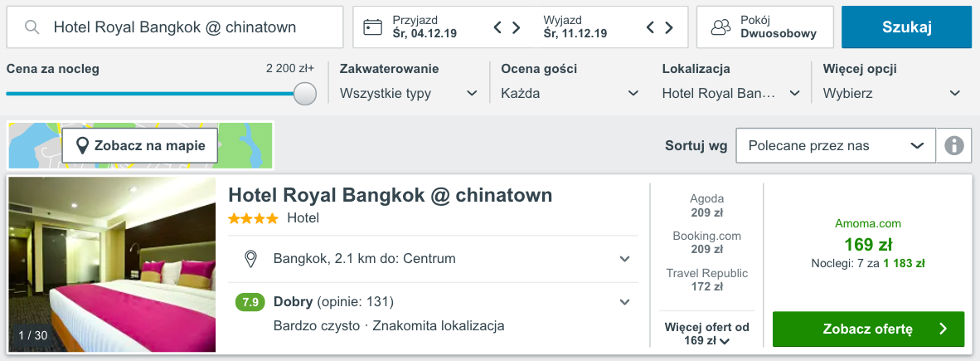Click the green Zobacz ofertę button
This screenshot has height=361, width=980.
tap(869, 329)
